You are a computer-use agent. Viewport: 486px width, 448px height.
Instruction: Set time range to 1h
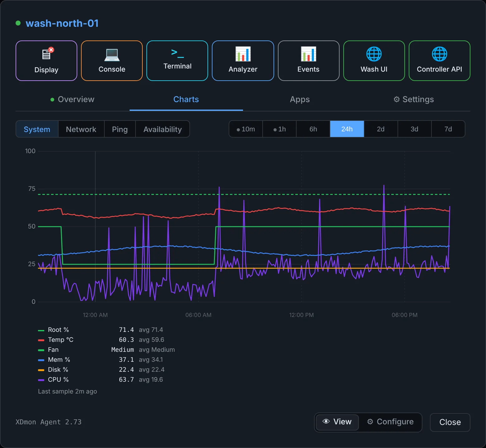[x=279, y=129]
